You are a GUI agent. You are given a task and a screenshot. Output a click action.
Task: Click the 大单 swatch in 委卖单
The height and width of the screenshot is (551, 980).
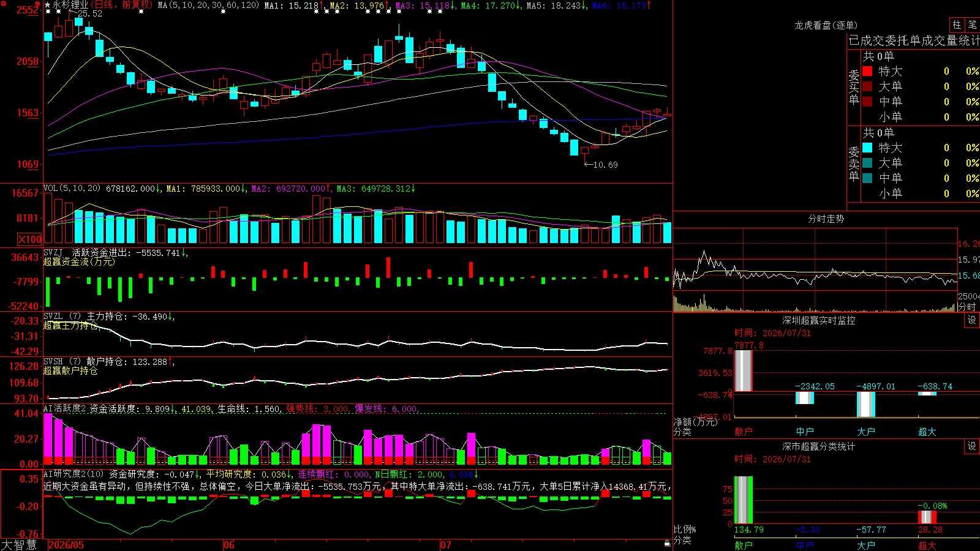pyautogui.click(x=867, y=163)
